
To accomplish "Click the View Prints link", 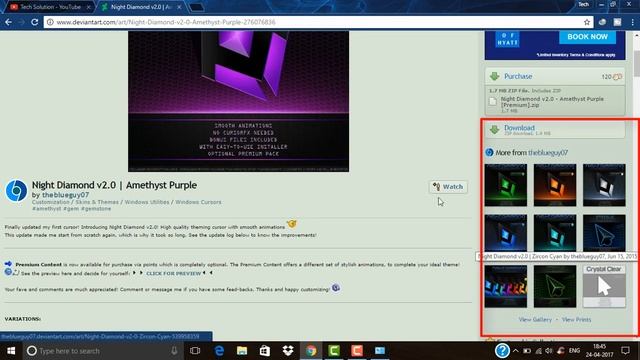I will click(x=576, y=320).
